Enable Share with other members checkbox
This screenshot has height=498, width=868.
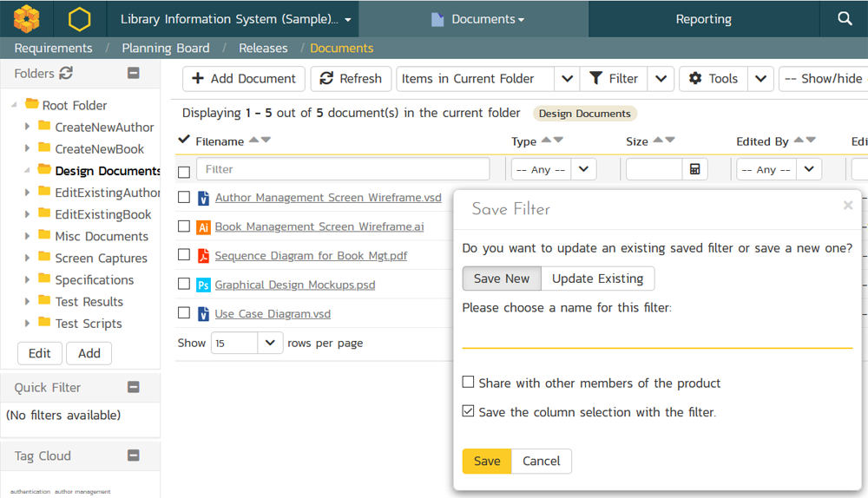(x=469, y=383)
